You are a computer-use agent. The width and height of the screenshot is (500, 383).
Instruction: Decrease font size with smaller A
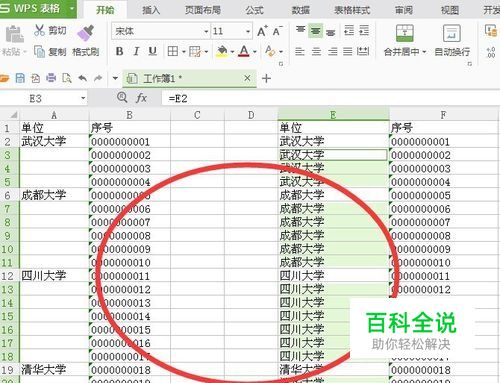277,31
